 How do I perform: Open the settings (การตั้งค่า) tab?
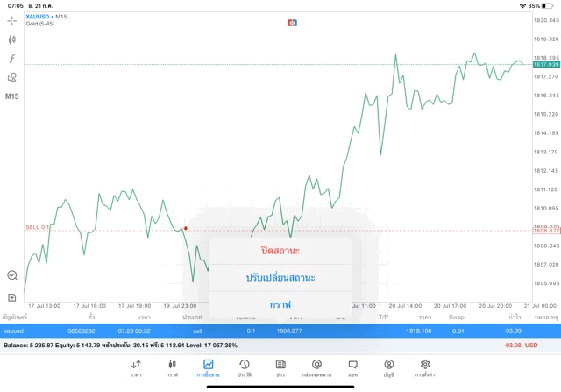[x=425, y=367]
